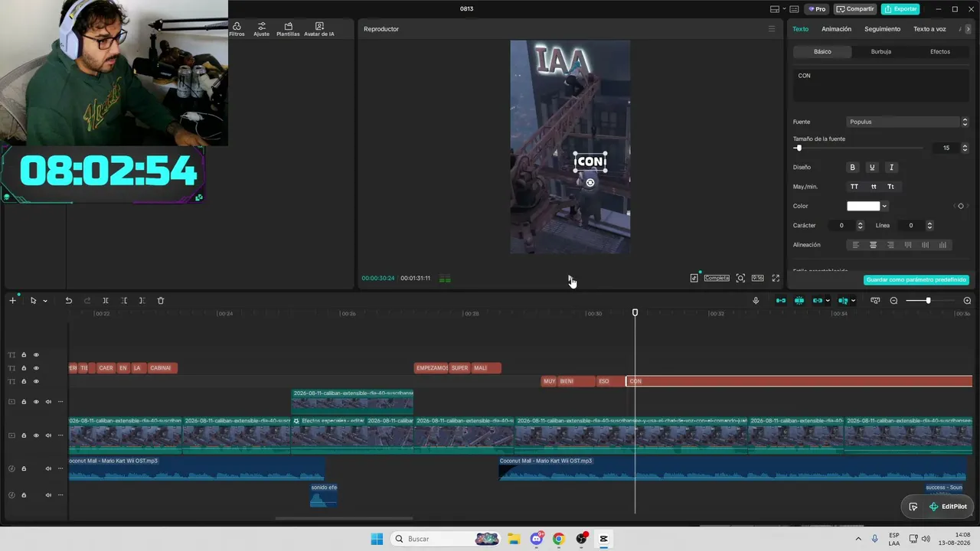Click Guardar como parámetro predefinido button
The height and width of the screenshot is (551, 980).
tap(916, 280)
